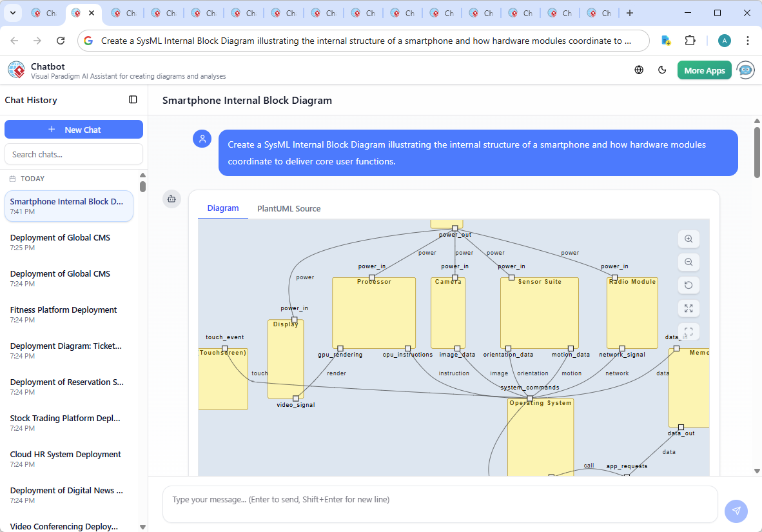Viewport: 762px width, 532px height.
Task: Fit the diagram to the view
Action: 689,331
